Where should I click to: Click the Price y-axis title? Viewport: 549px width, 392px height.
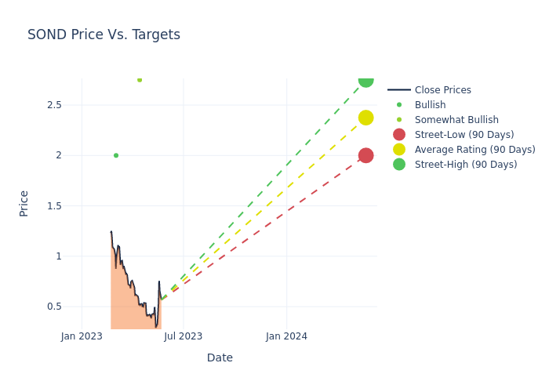tap(24, 203)
